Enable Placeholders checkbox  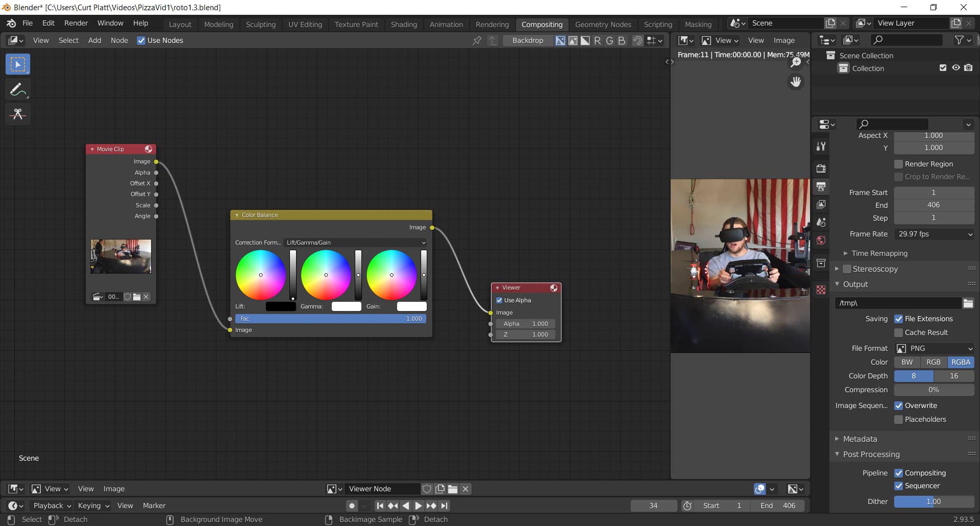(899, 419)
